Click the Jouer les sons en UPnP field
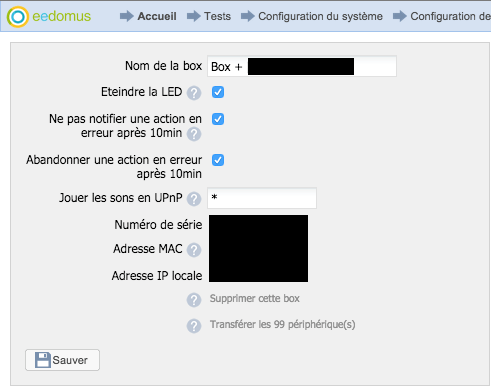 262,198
